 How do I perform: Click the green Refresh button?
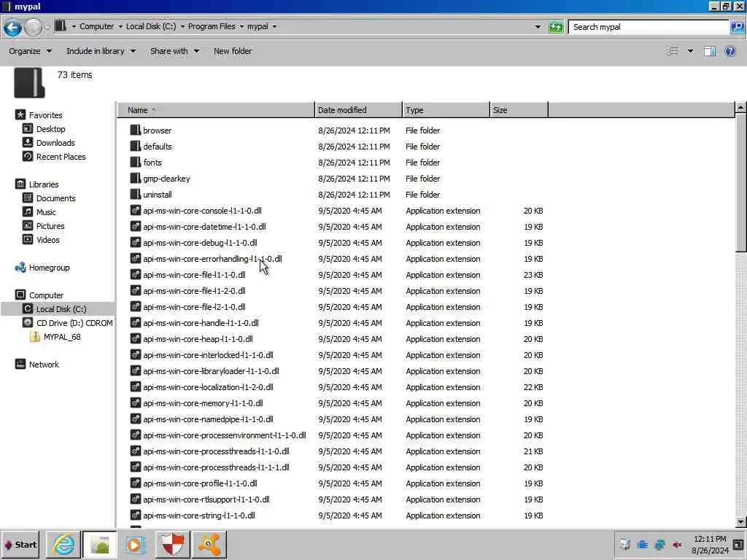pyautogui.click(x=556, y=27)
